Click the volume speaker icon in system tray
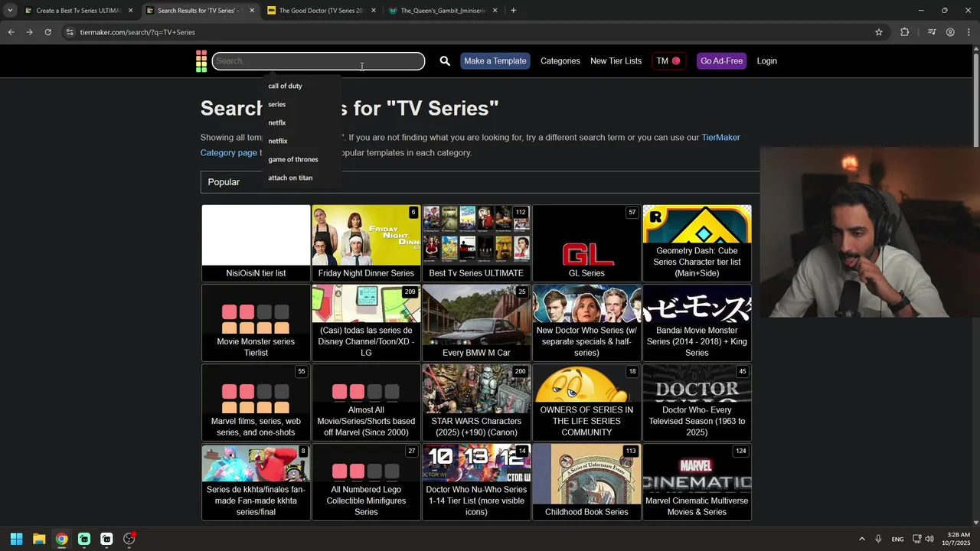 [929, 539]
